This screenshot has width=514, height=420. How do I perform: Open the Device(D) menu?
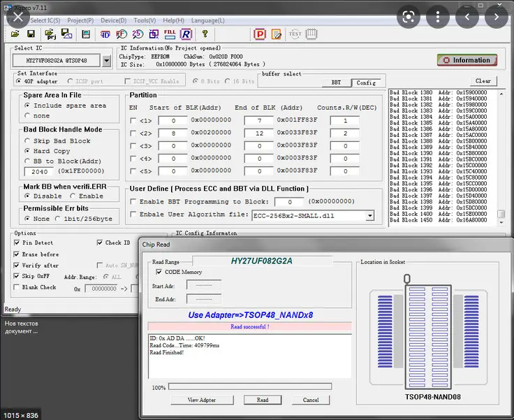pyautogui.click(x=113, y=20)
